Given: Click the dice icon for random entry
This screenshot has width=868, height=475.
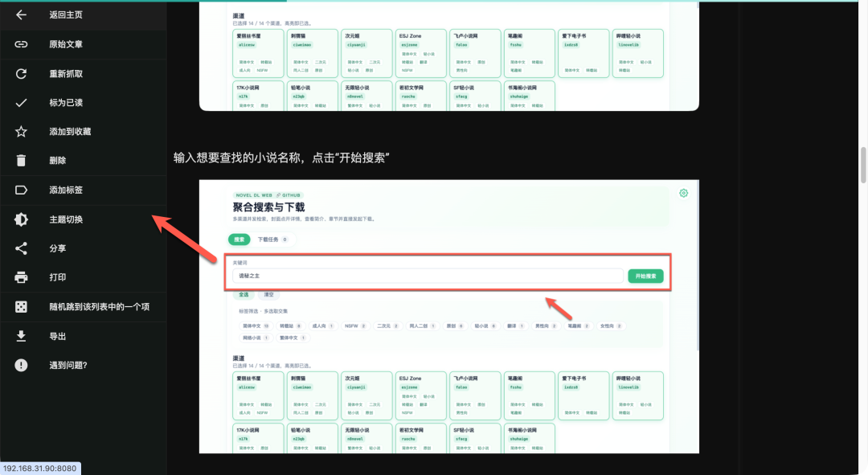Looking at the screenshot, I should (22, 306).
